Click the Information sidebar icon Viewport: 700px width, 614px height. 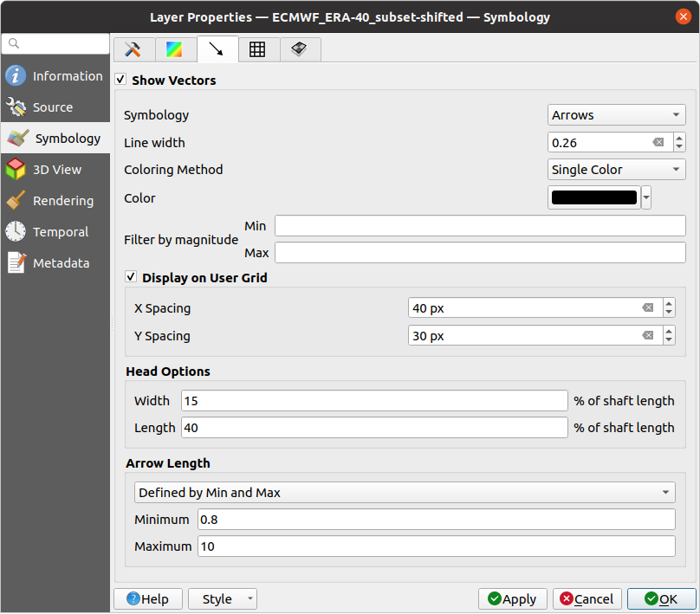pos(16,76)
